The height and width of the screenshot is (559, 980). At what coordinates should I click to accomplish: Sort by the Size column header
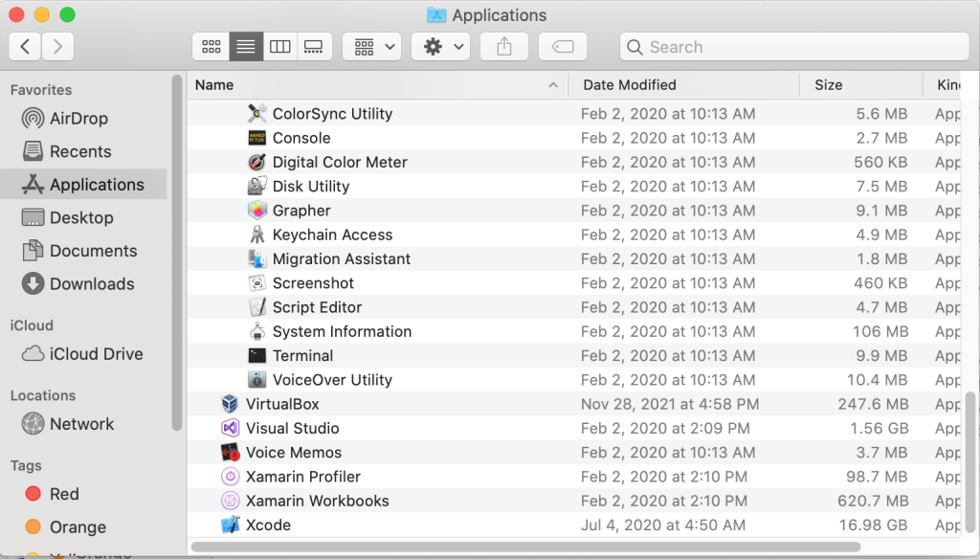coord(861,85)
